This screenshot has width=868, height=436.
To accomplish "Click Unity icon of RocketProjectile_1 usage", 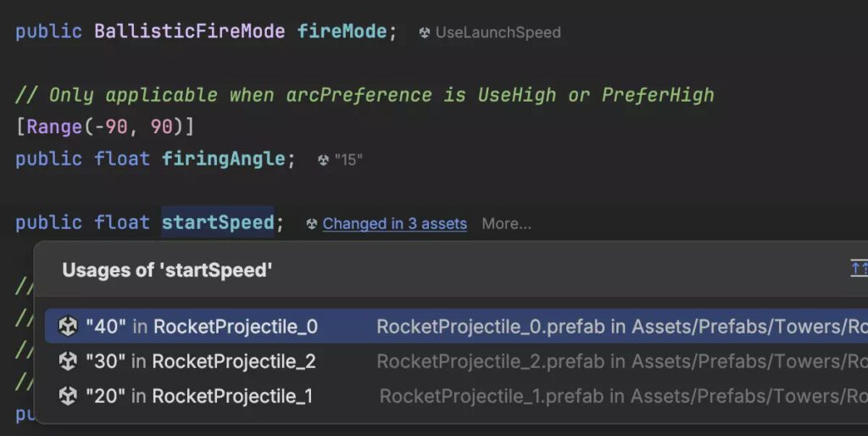I will click(x=68, y=396).
